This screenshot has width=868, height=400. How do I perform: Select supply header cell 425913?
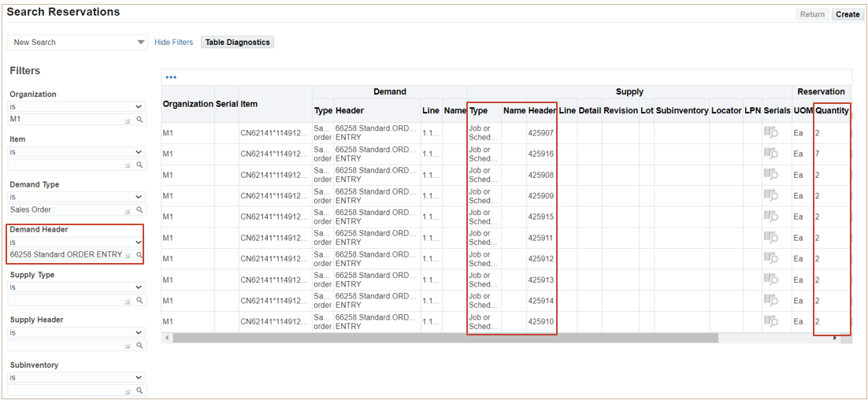[541, 280]
